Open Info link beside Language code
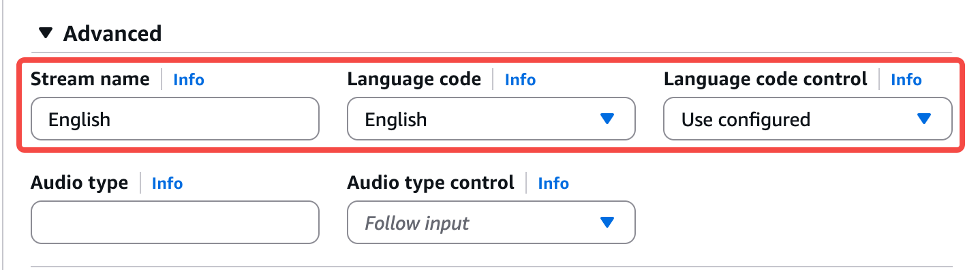The height and width of the screenshot is (270, 980). (520, 80)
